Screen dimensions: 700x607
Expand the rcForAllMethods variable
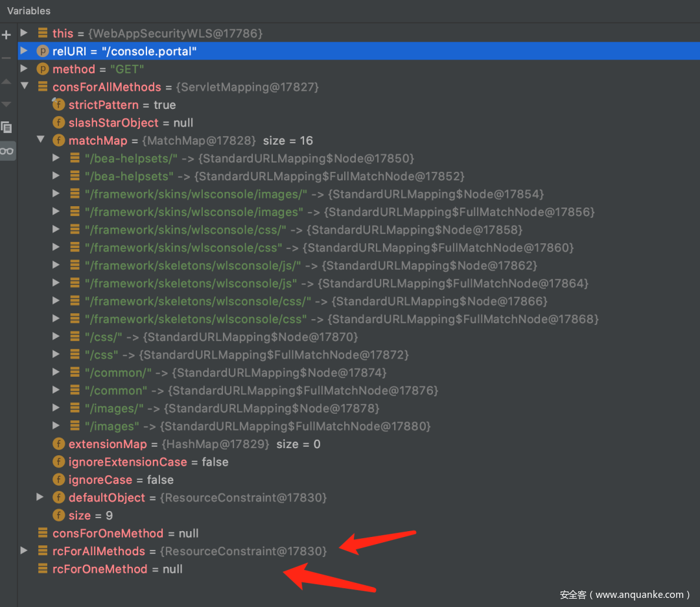pyautogui.click(x=24, y=551)
